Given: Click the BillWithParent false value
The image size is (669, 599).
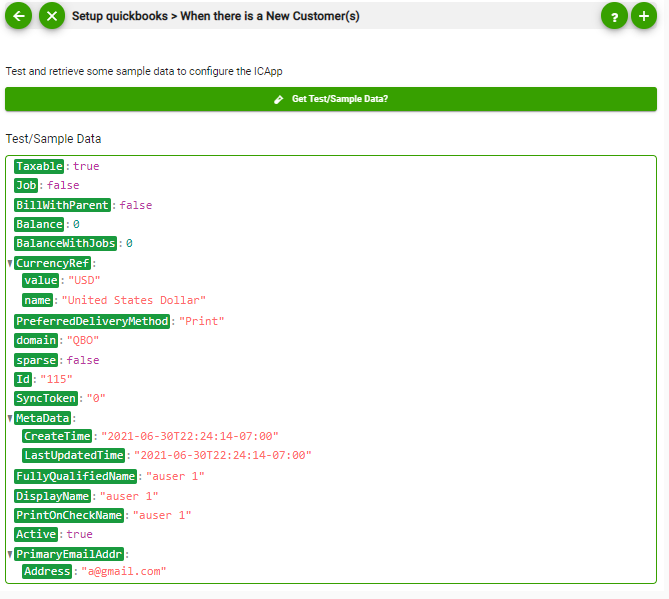Looking at the screenshot, I should point(136,205).
